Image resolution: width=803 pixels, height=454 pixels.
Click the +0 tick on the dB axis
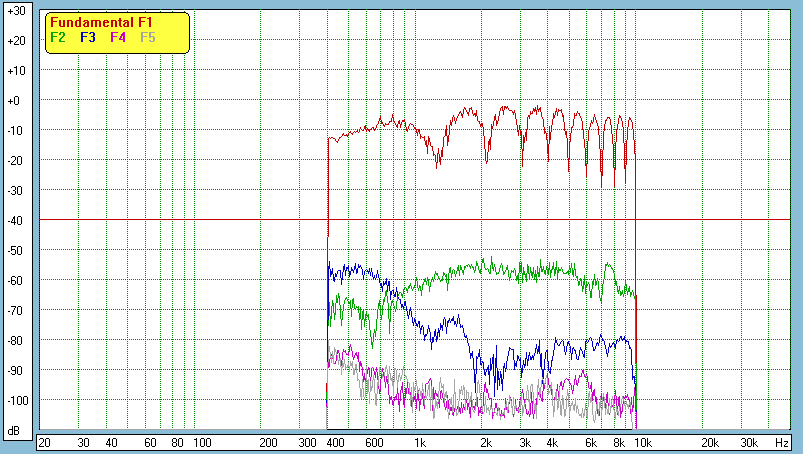[x=15, y=101]
